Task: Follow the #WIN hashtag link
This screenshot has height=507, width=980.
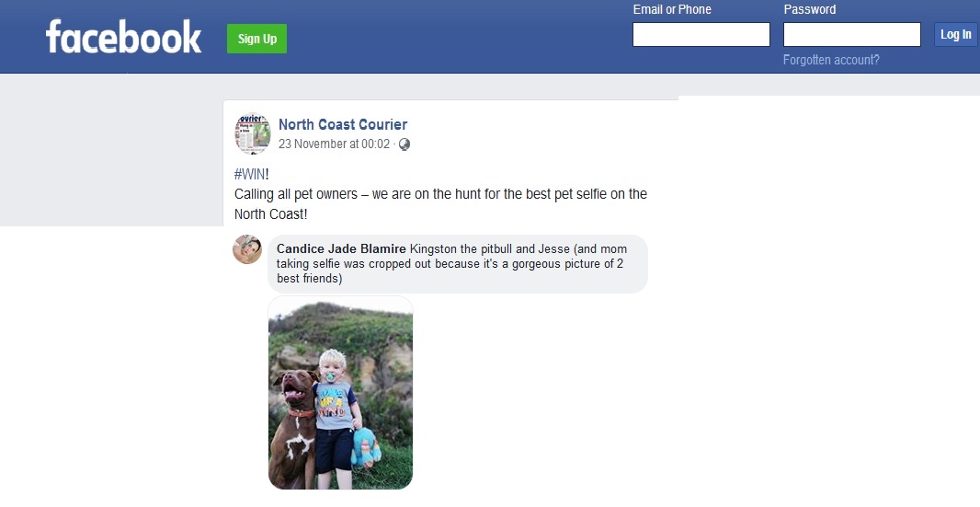Action: pos(250,174)
